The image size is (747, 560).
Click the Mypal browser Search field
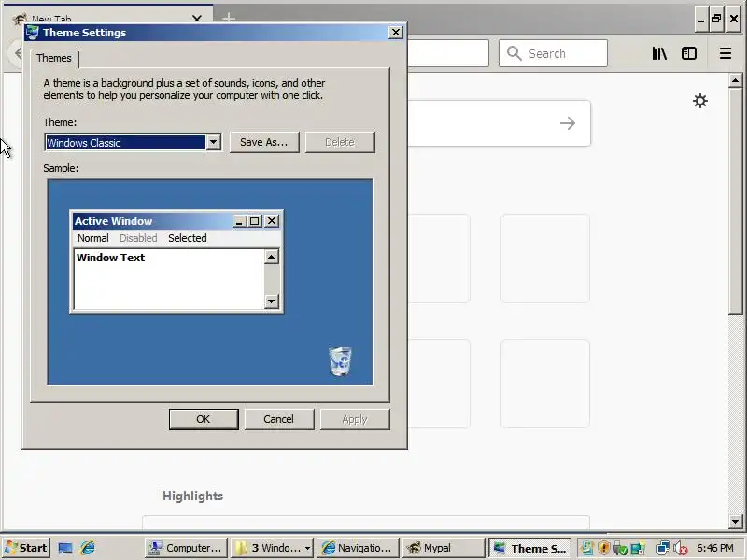click(x=553, y=53)
